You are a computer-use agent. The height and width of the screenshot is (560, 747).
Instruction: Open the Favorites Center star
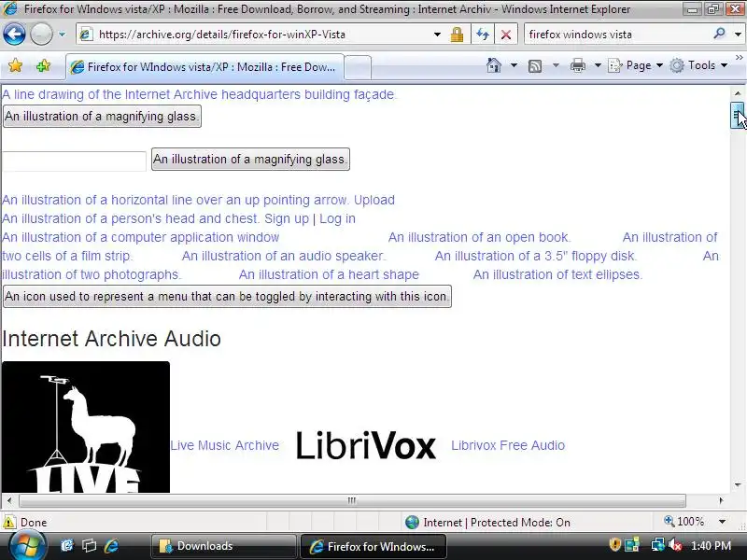(x=15, y=65)
